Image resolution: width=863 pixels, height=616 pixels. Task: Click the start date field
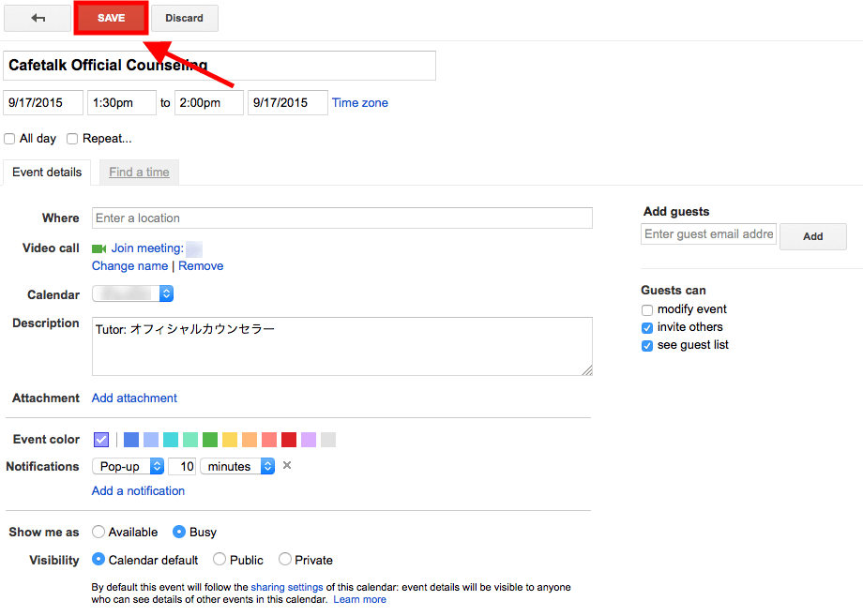[43, 103]
